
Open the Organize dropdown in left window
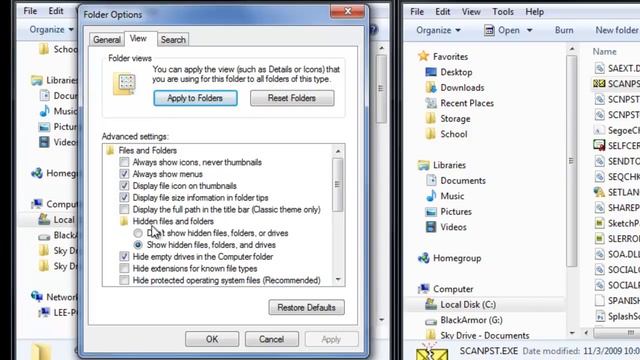point(51,29)
